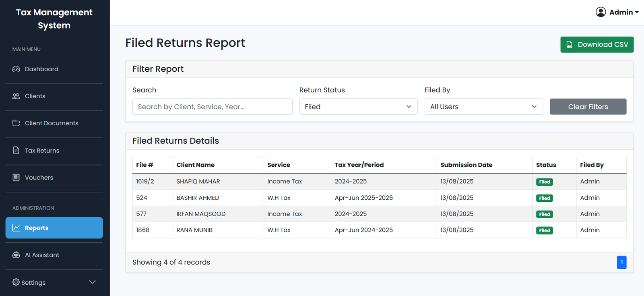The height and width of the screenshot is (296, 644).
Task: Click the Clear Filters button
Action: point(588,107)
